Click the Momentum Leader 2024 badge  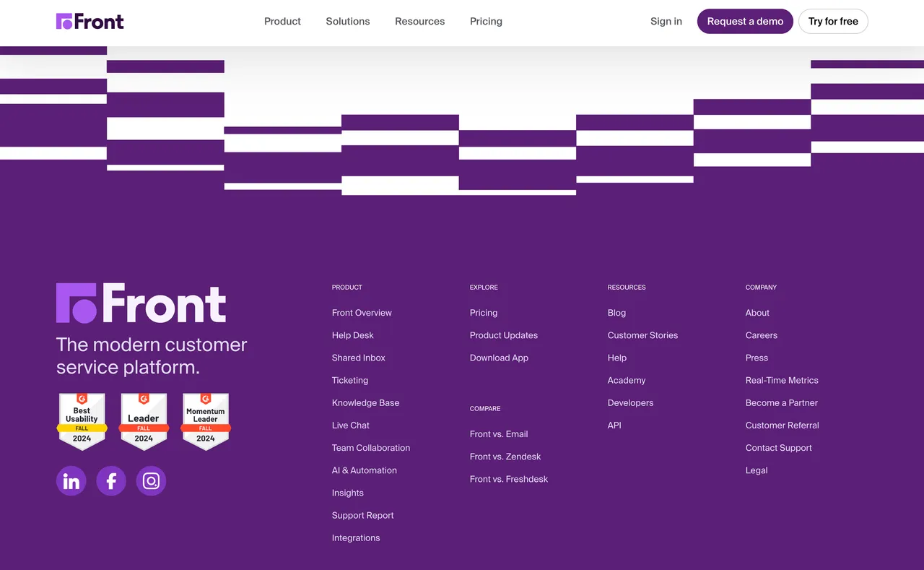tap(206, 422)
